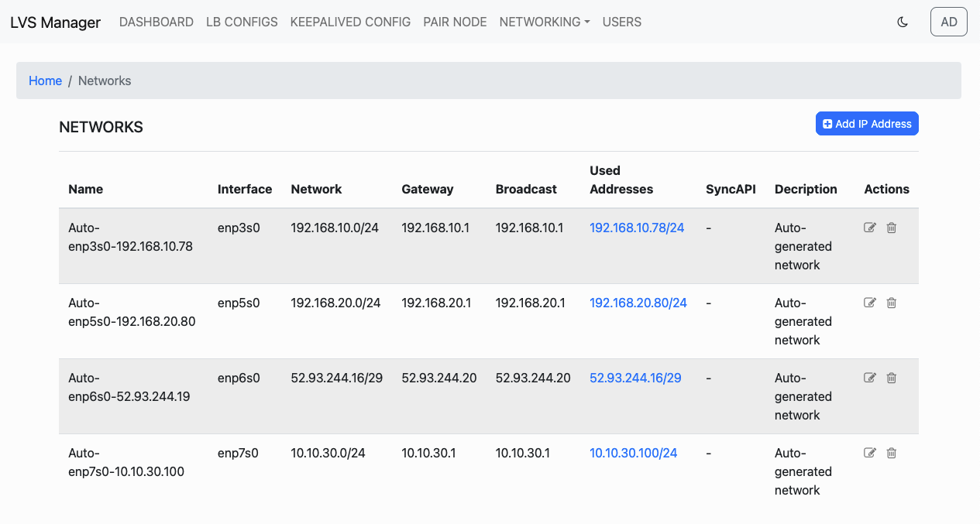Expand the Networking dropdown menu
980x524 pixels.
pyautogui.click(x=545, y=22)
